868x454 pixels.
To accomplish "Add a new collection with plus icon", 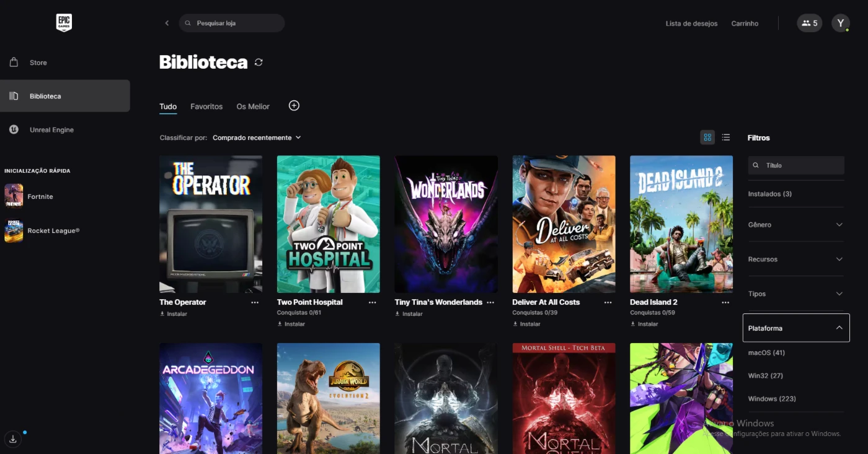I will (x=294, y=106).
